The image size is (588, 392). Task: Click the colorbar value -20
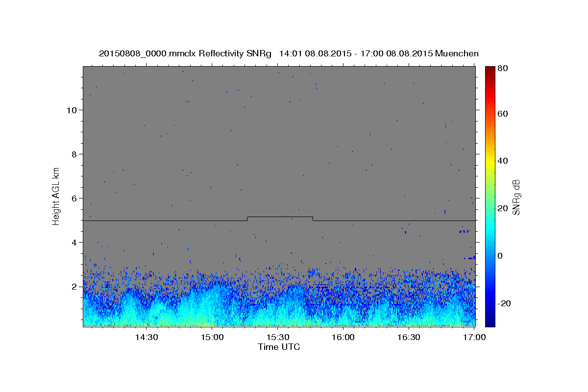(x=504, y=303)
